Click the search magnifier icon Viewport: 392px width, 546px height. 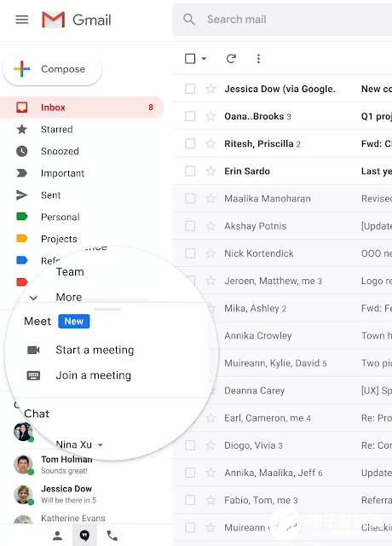pos(189,19)
